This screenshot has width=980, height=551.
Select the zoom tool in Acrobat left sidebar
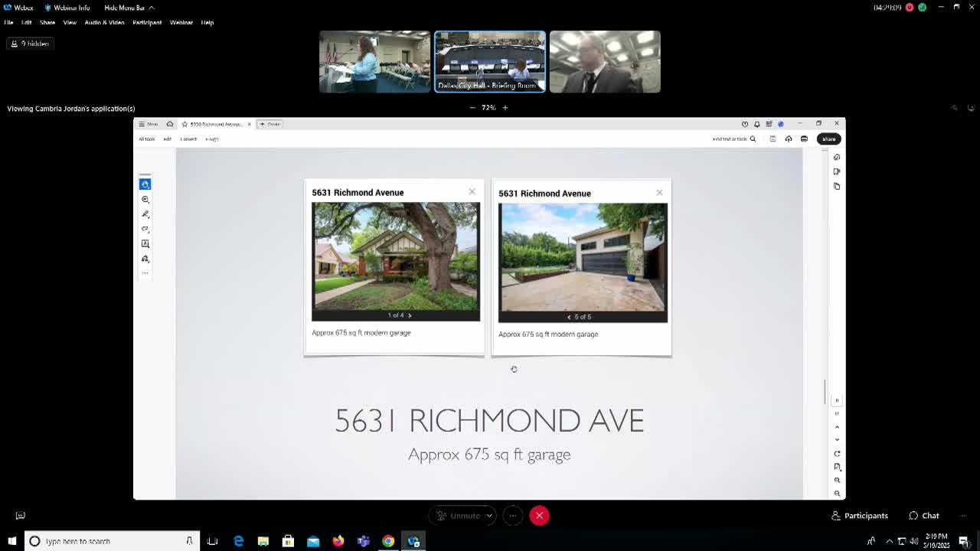[x=145, y=199]
